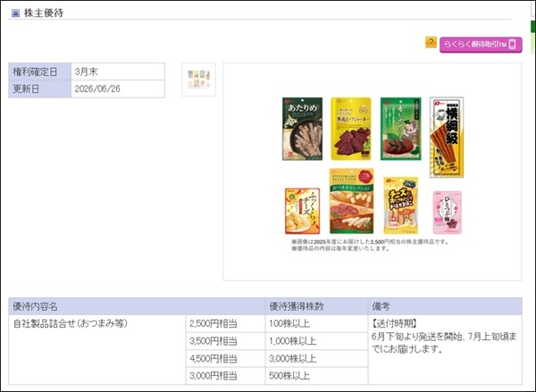
Task: Click the ふっくらチーズ package image
Action: (302, 211)
